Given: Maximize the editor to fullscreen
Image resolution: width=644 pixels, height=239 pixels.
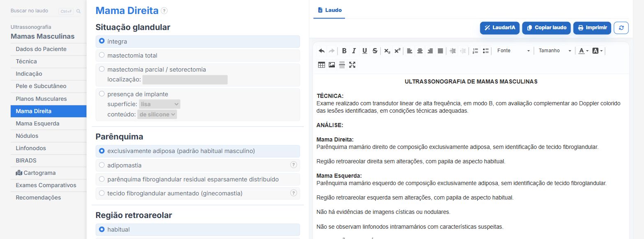Looking at the screenshot, I should click(x=352, y=65).
